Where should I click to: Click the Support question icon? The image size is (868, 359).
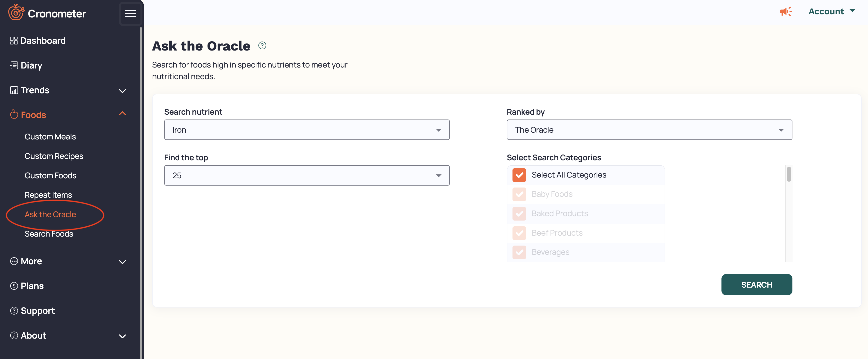(14, 310)
